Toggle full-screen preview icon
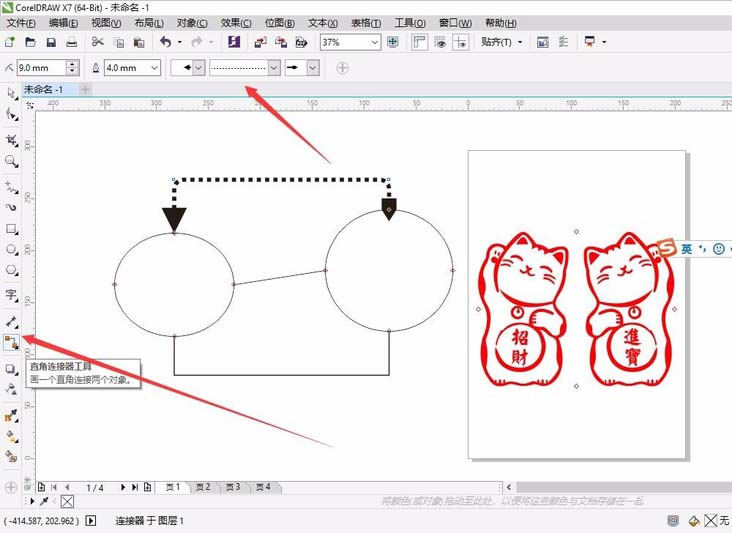The height and width of the screenshot is (533, 732). [x=393, y=42]
